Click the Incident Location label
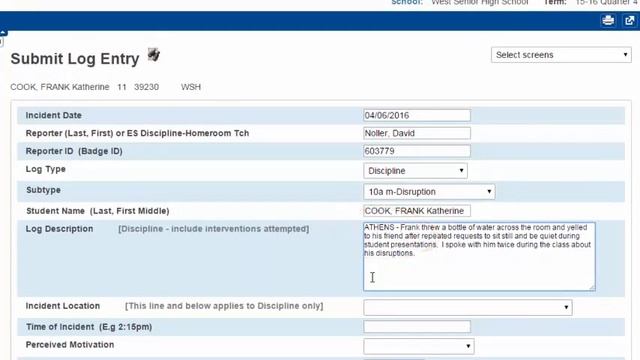The width and height of the screenshot is (640, 360). [62, 306]
